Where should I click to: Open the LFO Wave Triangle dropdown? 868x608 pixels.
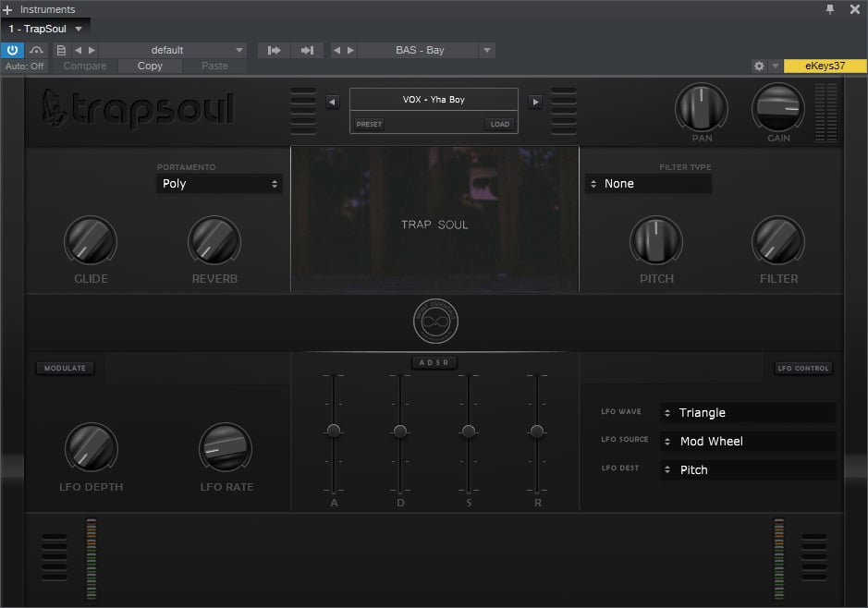[748, 413]
